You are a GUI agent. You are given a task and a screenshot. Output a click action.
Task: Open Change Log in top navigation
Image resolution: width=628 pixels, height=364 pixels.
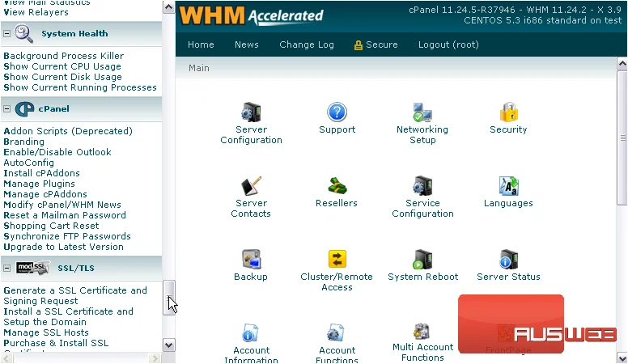coord(307,44)
